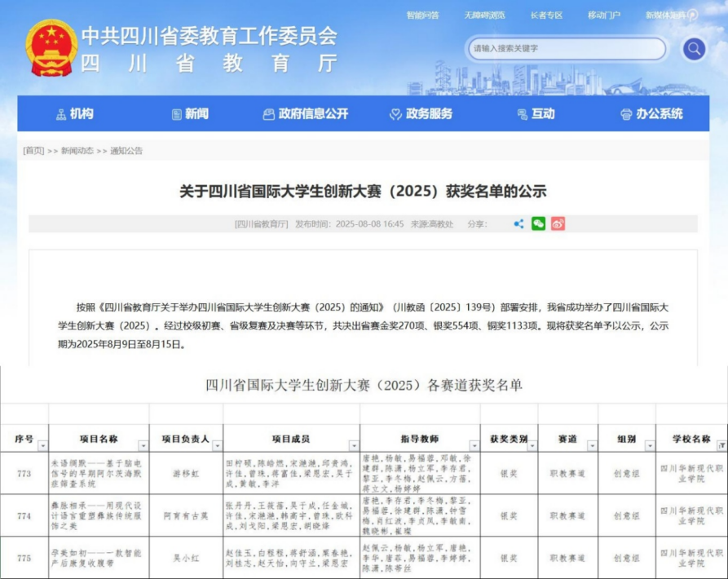Open the 机构 navigation menu
This screenshot has height=579, width=728.
click(x=74, y=114)
